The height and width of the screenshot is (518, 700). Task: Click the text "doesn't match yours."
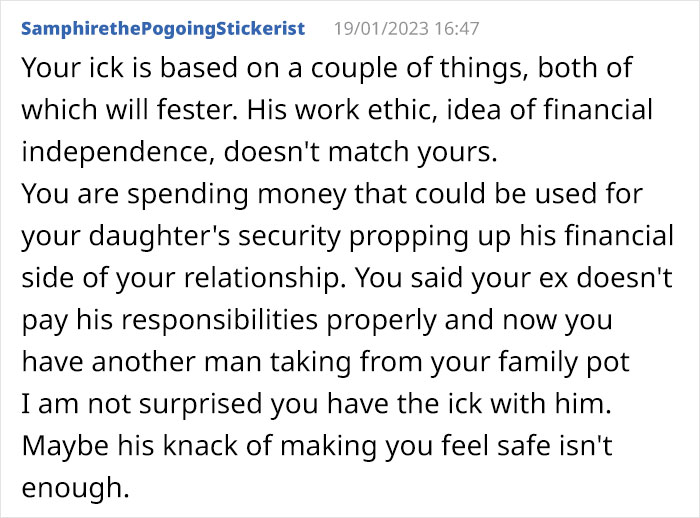click(x=360, y=152)
